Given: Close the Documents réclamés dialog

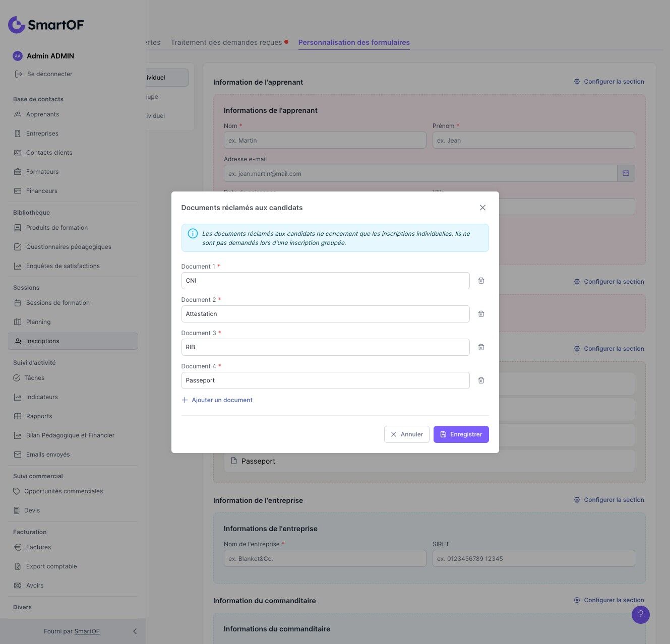Looking at the screenshot, I should (482, 208).
